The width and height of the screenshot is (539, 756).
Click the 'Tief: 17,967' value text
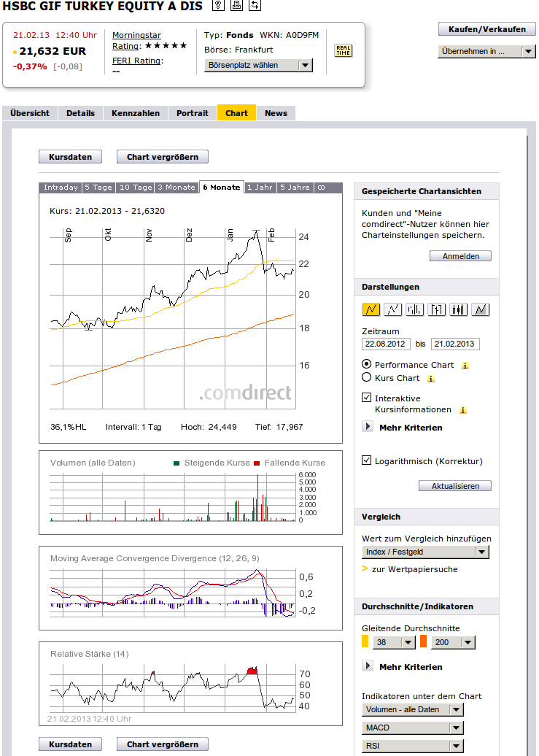279,427
